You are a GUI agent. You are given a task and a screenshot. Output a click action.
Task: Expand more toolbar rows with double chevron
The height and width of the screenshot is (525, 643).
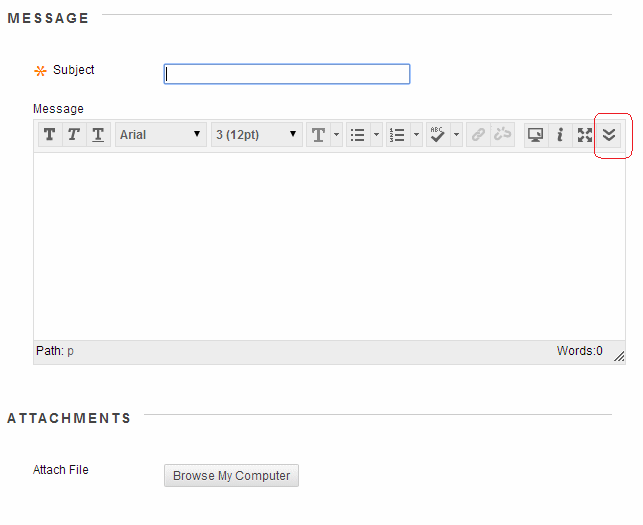coord(609,135)
